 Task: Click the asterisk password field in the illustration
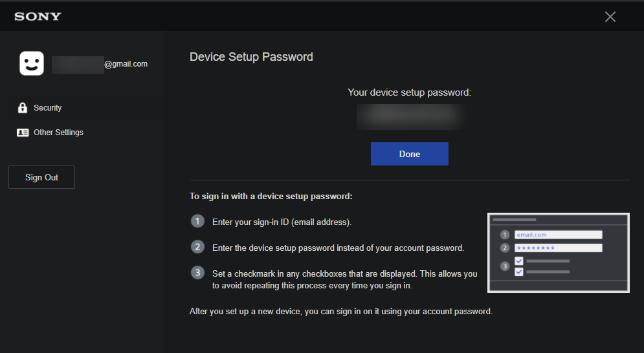point(558,248)
